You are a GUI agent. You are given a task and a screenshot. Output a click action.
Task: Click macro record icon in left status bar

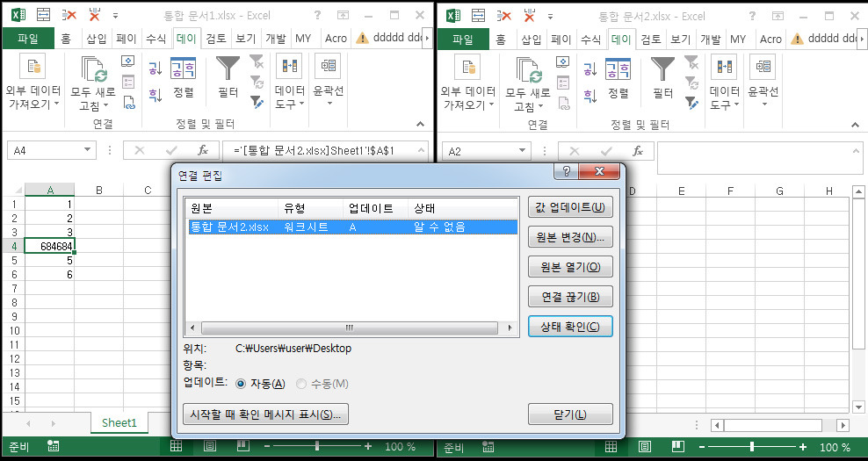(x=53, y=447)
